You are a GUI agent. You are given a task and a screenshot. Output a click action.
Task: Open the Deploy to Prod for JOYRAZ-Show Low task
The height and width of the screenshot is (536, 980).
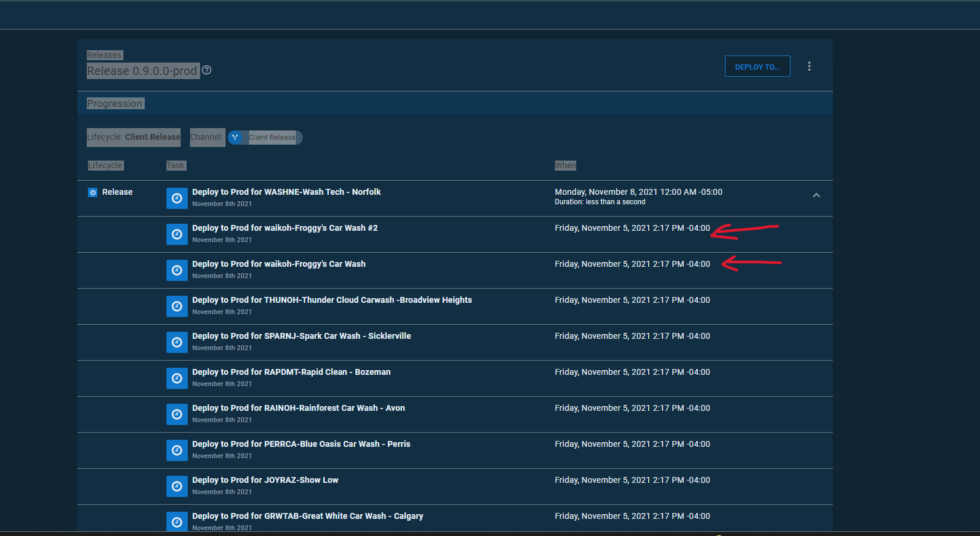click(x=264, y=480)
